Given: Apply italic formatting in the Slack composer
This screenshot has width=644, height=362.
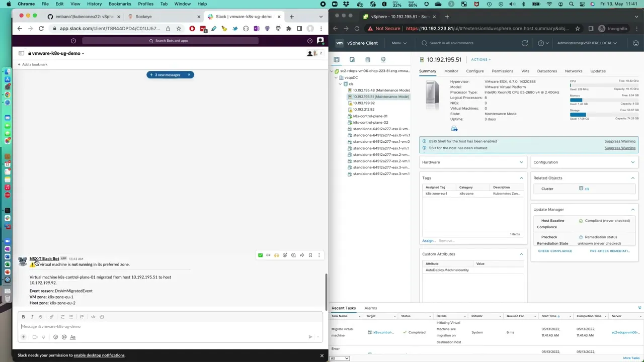Looking at the screenshot, I should click(x=32, y=317).
